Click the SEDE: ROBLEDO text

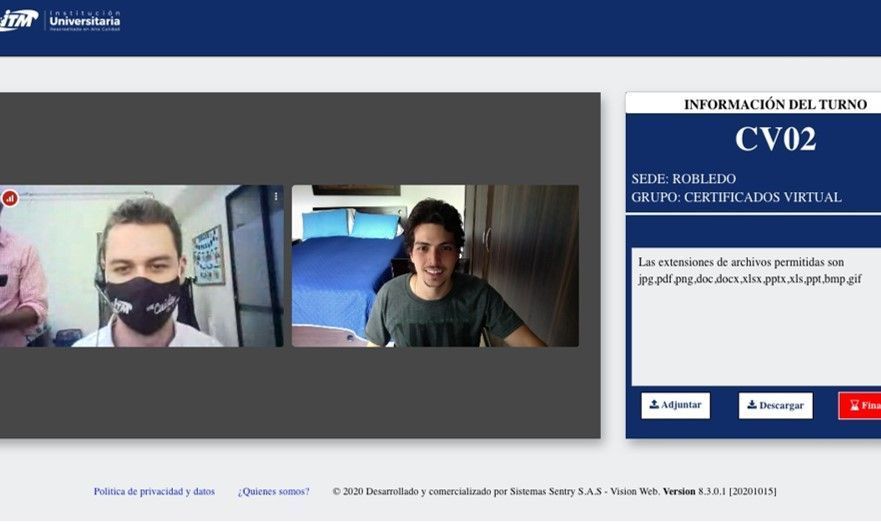(683, 179)
